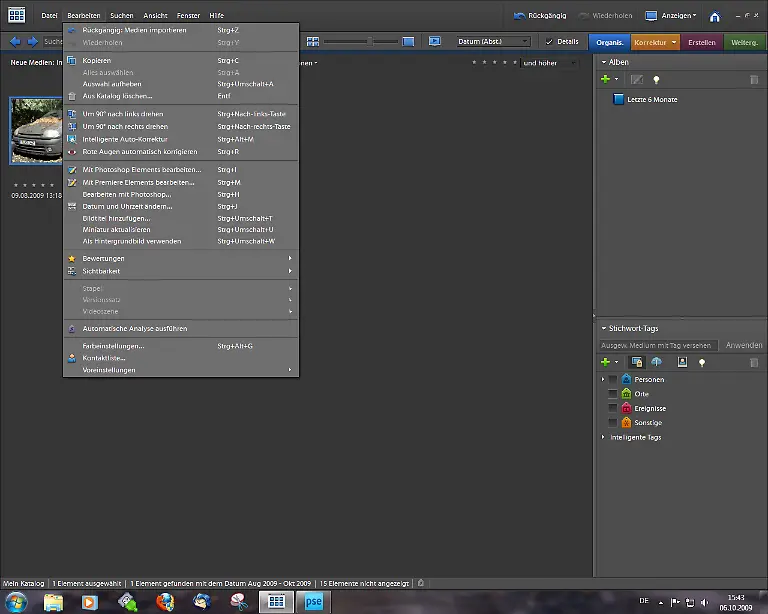Open the Datum (Abst.) sort dropdown

pyautogui.click(x=492, y=41)
